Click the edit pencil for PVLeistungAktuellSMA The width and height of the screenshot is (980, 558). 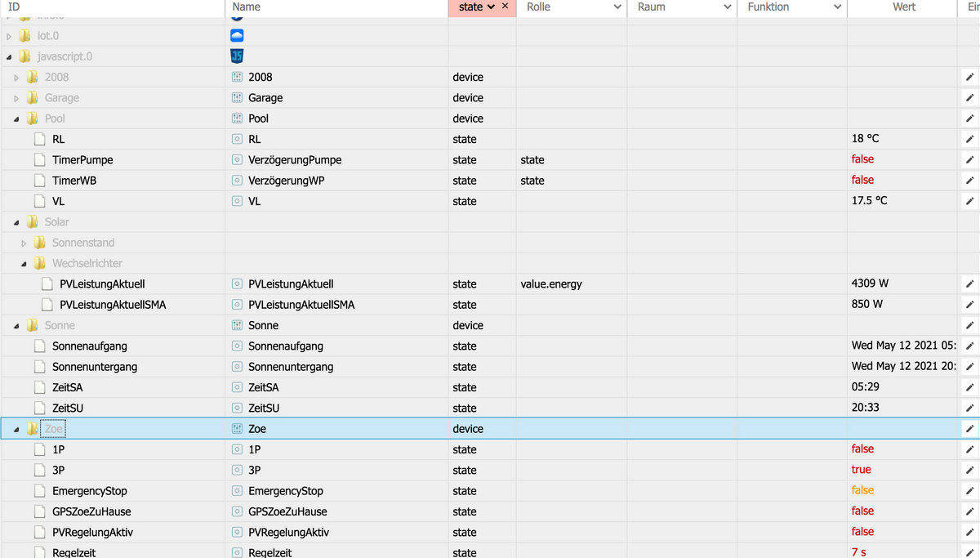coord(969,305)
